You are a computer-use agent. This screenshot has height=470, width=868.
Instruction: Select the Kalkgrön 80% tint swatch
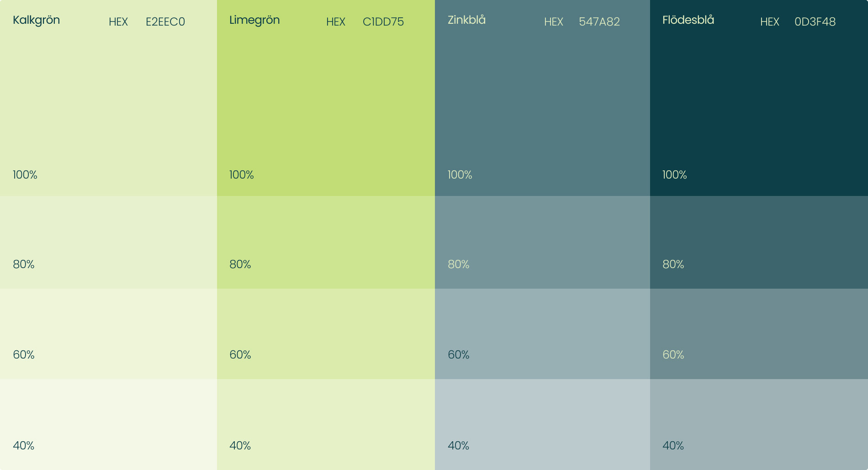(108, 242)
